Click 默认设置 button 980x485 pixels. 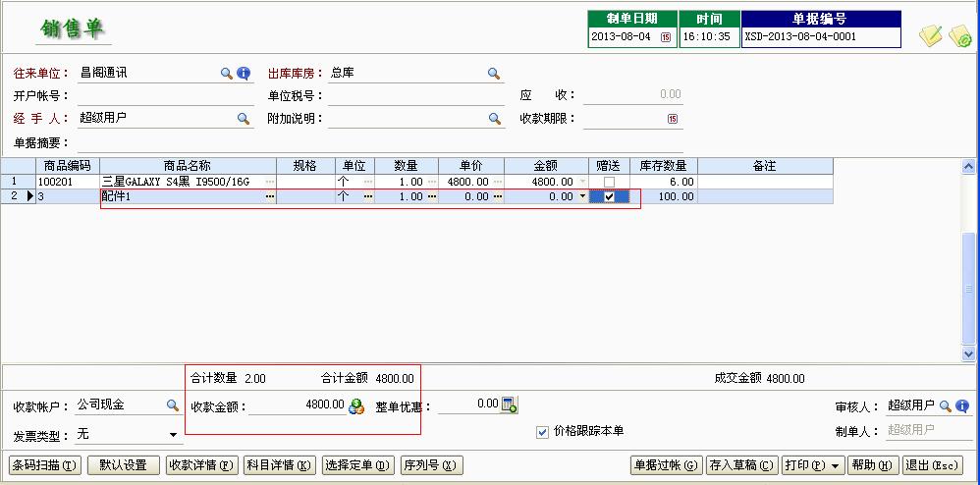coord(124,465)
